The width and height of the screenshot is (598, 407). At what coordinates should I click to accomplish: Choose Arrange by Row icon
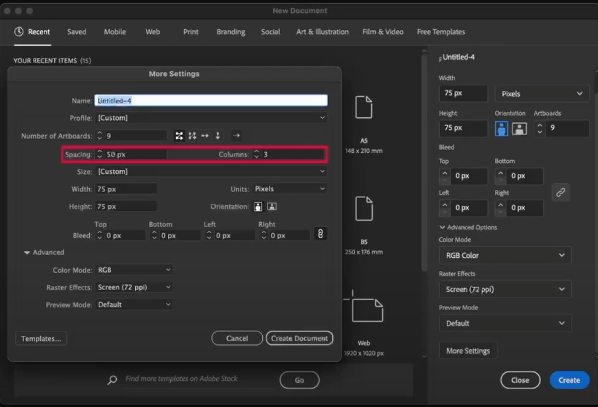(205, 136)
